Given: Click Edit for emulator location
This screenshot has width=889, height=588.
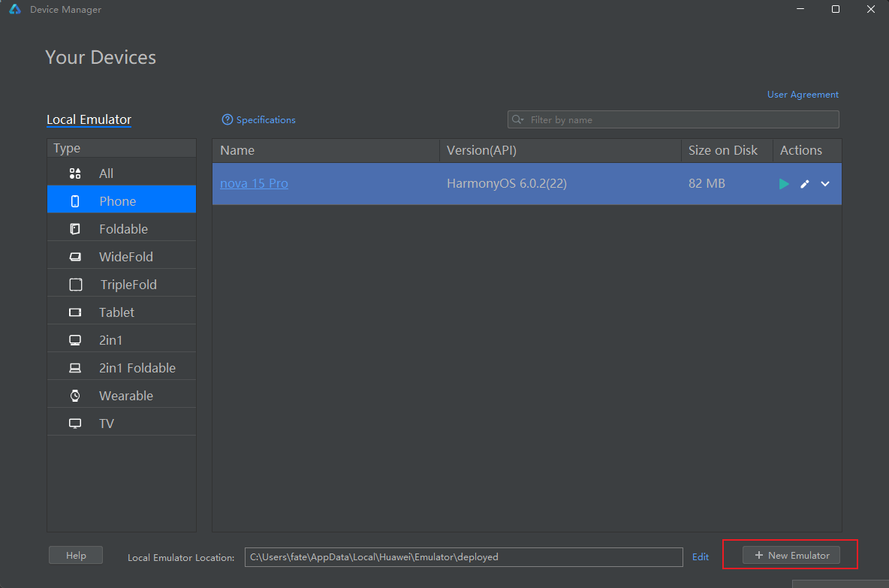Looking at the screenshot, I should [701, 556].
